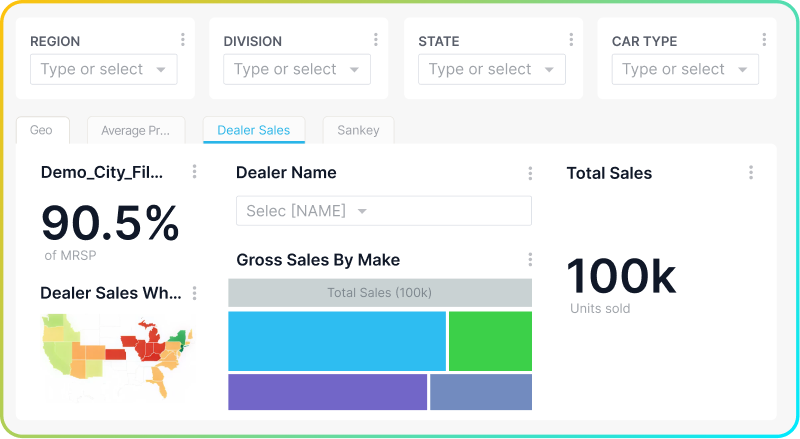Switch to the Geo tab
The image size is (800, 439).
click(43, 130)
